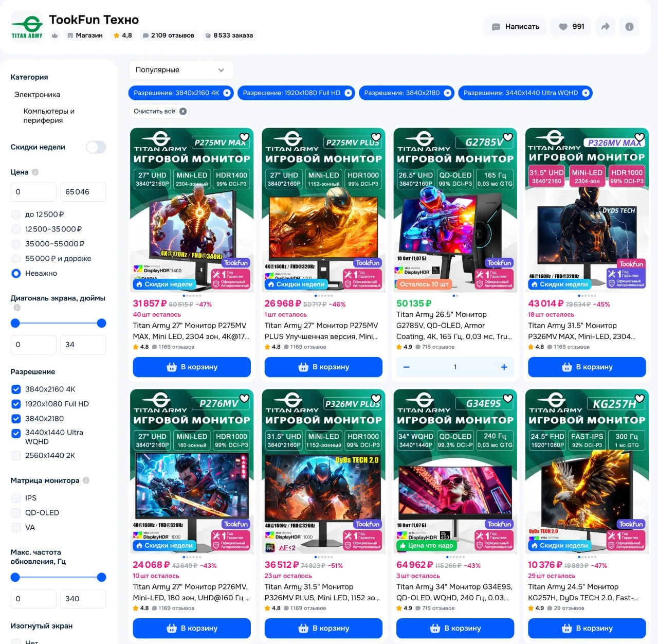
Task: Toggle the Скидки недели switch
Action: (96, 148)
